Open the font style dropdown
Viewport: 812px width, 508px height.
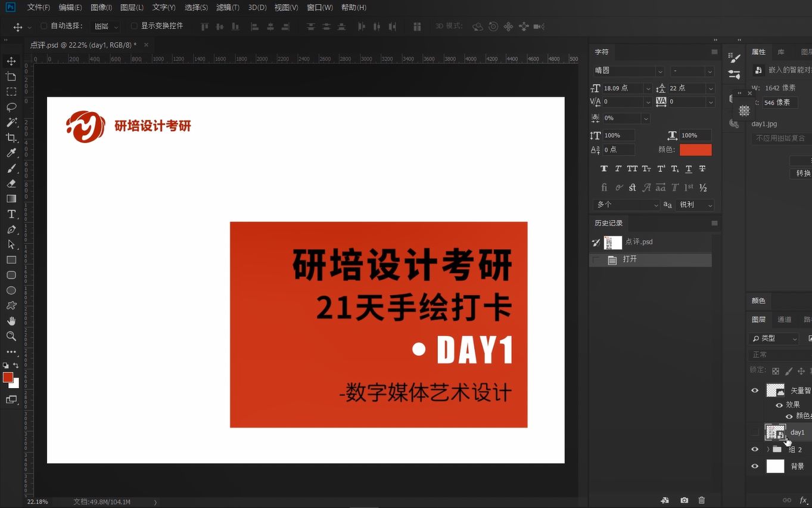(x=692, y=71)
